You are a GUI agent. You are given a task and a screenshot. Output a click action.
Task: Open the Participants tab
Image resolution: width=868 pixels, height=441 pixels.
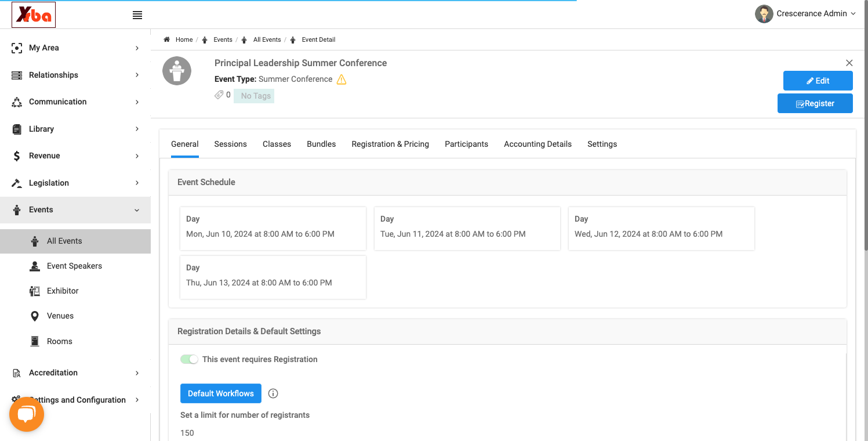(x=466, y=144)
